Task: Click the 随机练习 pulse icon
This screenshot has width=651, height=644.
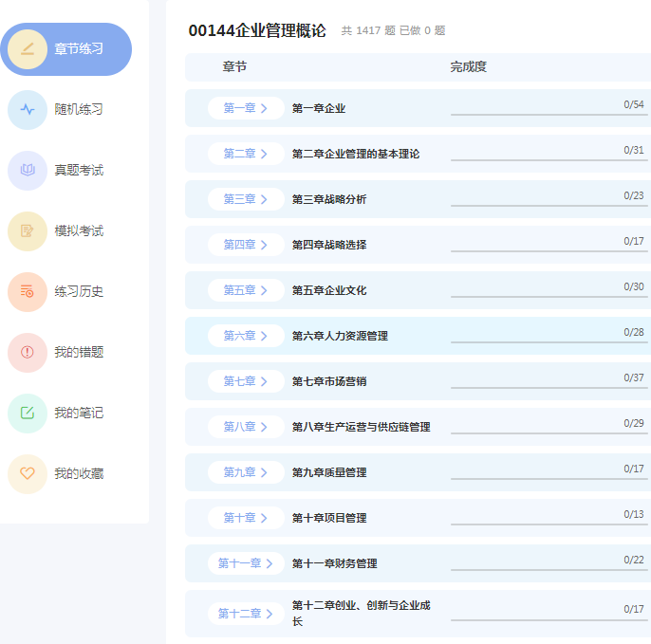Action: (x=28, y=110)
